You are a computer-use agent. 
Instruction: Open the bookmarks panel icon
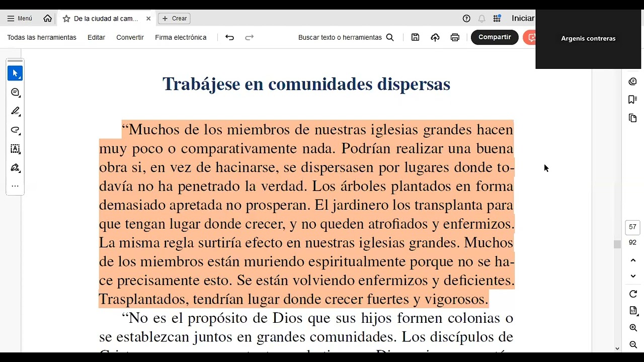coord(633,100)
